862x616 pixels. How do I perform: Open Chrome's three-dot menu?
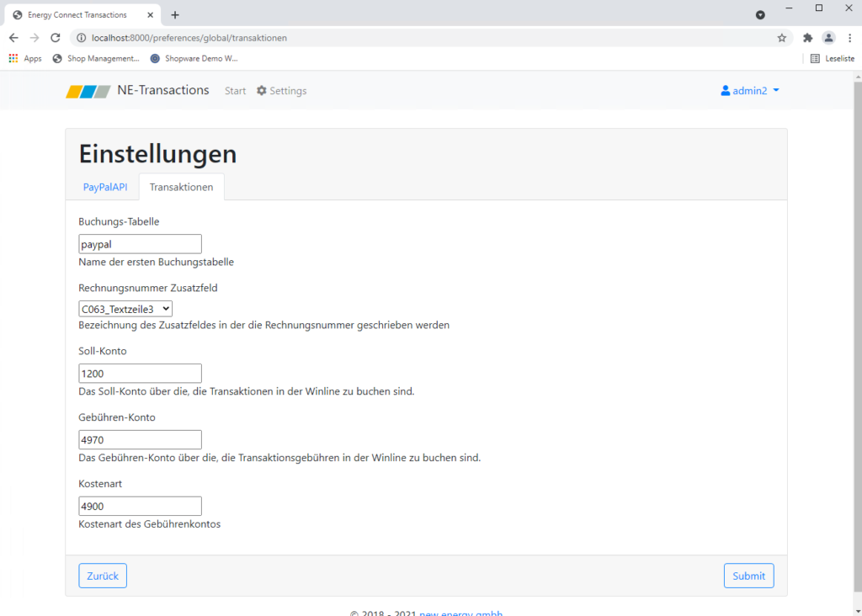point(849,38)
